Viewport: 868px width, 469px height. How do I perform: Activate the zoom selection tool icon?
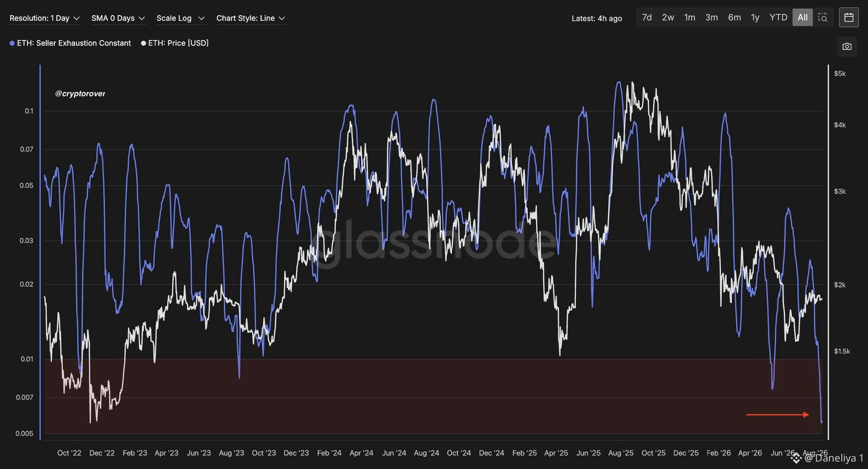tap(823, 17)
